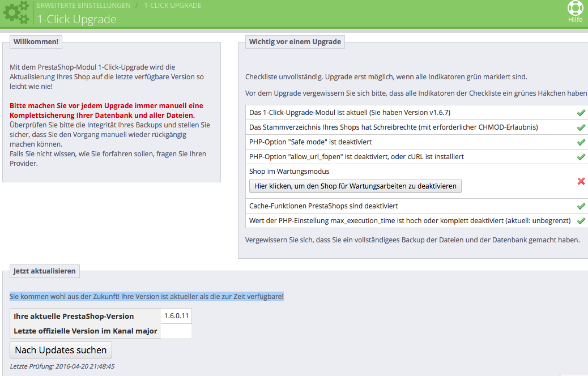Image resolution: width=588 pixels, height=376 pixels.
Task: Click the settings gears icon in header
Action: tap(16, 12)
